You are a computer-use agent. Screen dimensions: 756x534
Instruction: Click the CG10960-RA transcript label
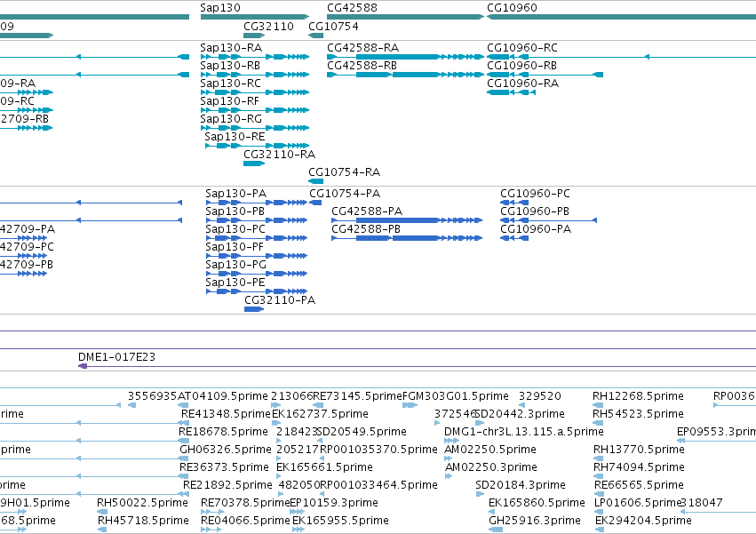(522, 84)
